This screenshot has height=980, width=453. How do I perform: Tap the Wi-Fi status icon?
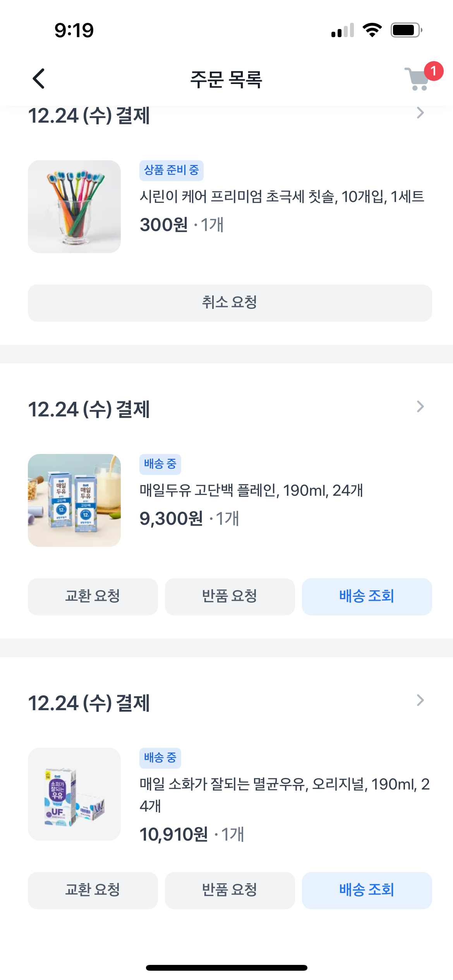point(372,30)
